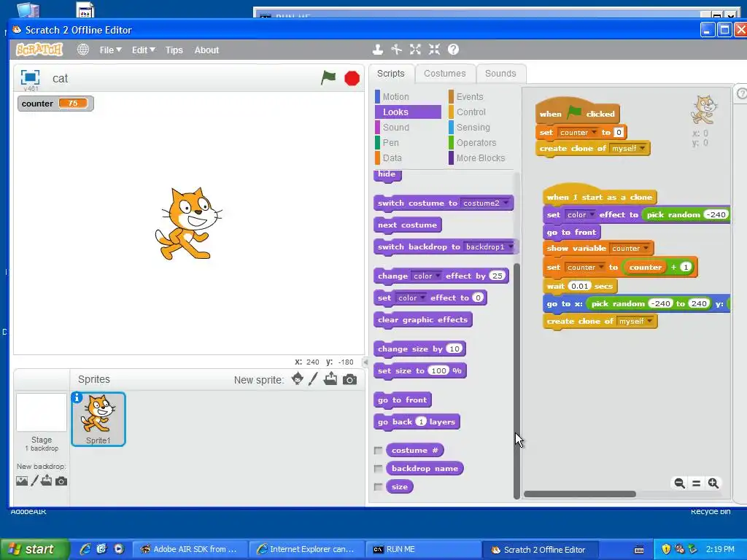Screen dimensions: 747x560
Task: Switch to the Sounds tab
Action: 500,74
